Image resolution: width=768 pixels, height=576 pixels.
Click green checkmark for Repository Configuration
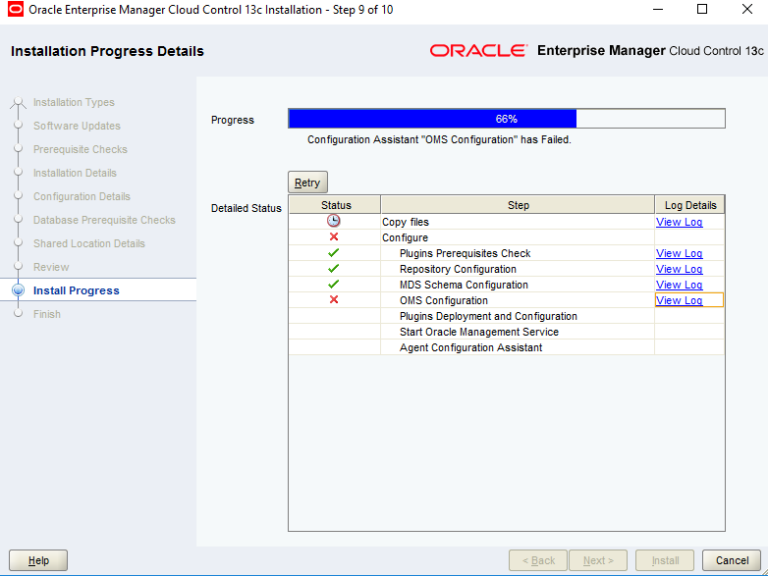334,269
